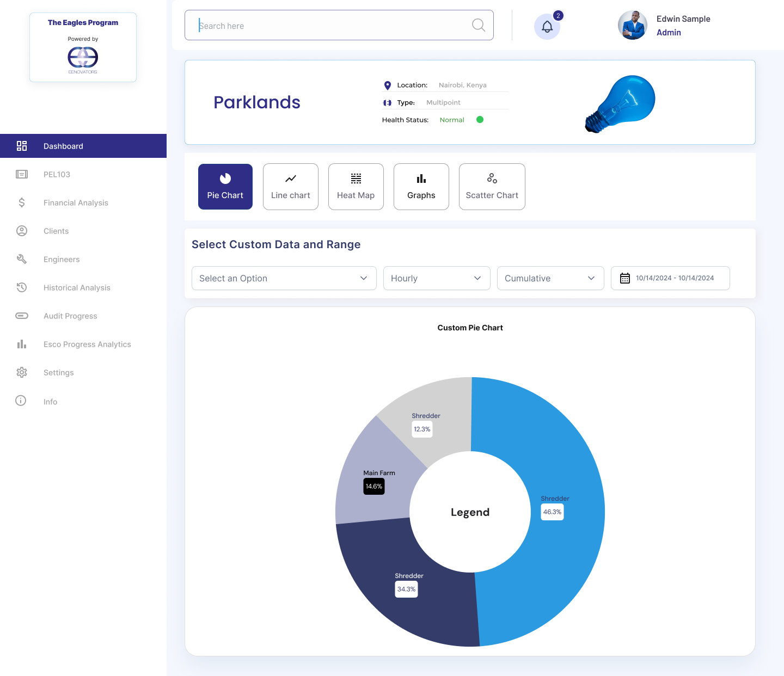Click the Financial Analysis dollar icon
The image size is (784, 676).
point(22,202)
